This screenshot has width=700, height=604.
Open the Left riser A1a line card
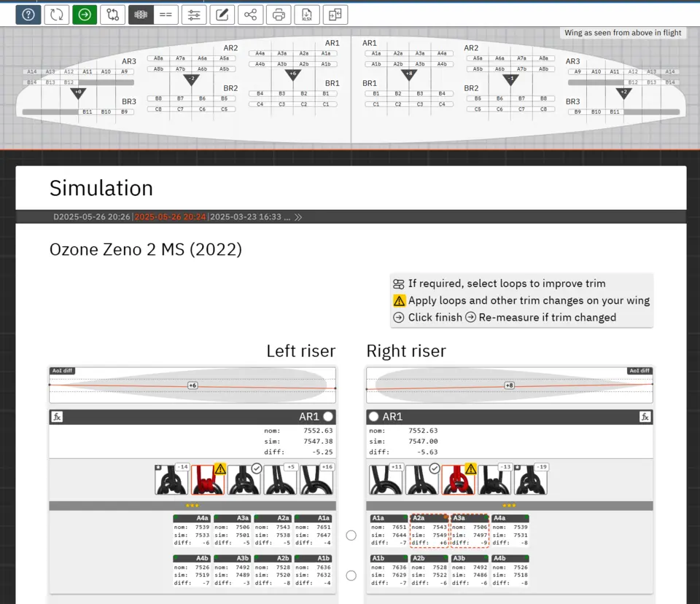[313, 530]
